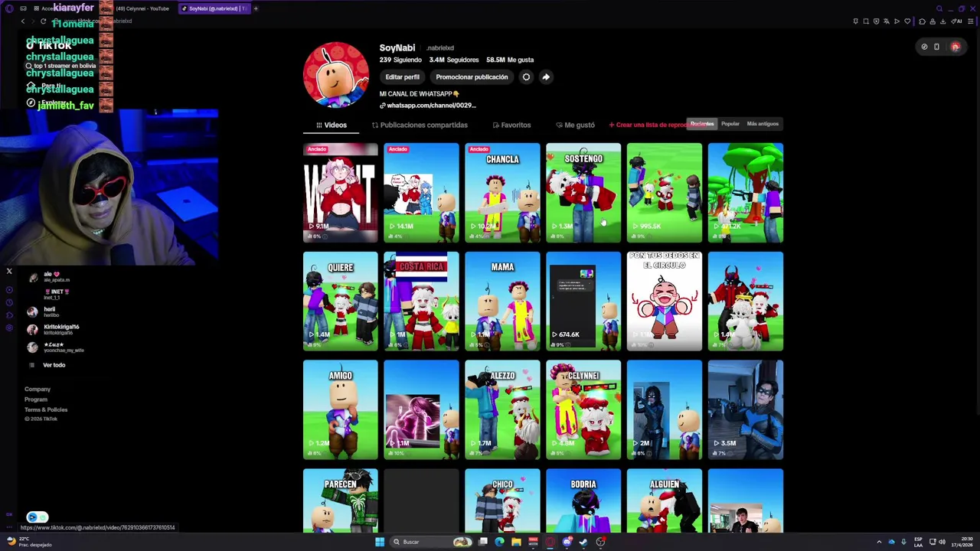Select the Recientes sort option
The image size is (980, 551).
pyautogui.click(x=702, y=124)
